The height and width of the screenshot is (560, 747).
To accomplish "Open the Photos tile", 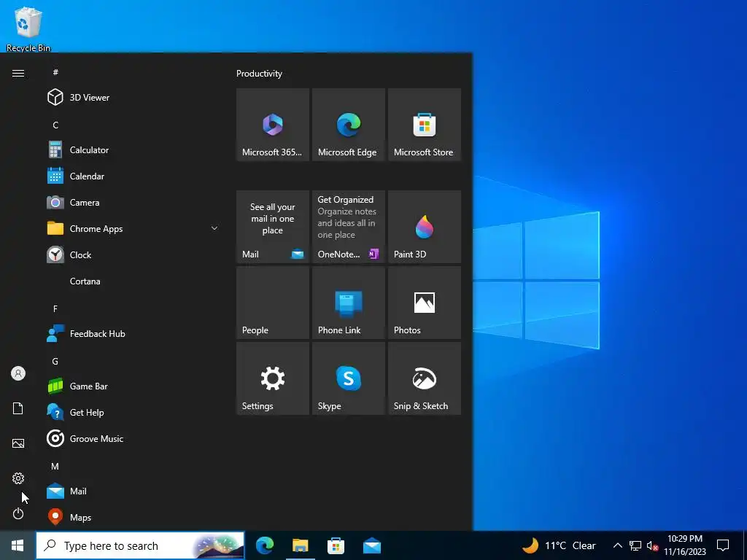I will tap(425, 303).
